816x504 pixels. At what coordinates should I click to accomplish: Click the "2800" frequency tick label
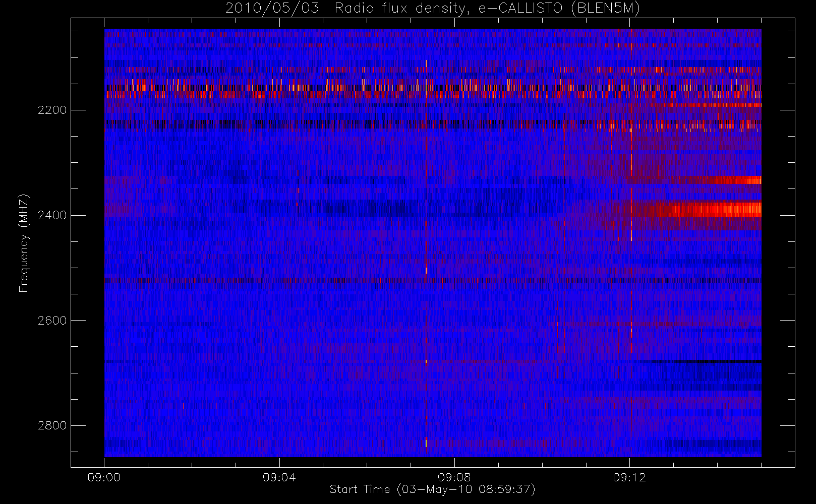coord(52,426)
